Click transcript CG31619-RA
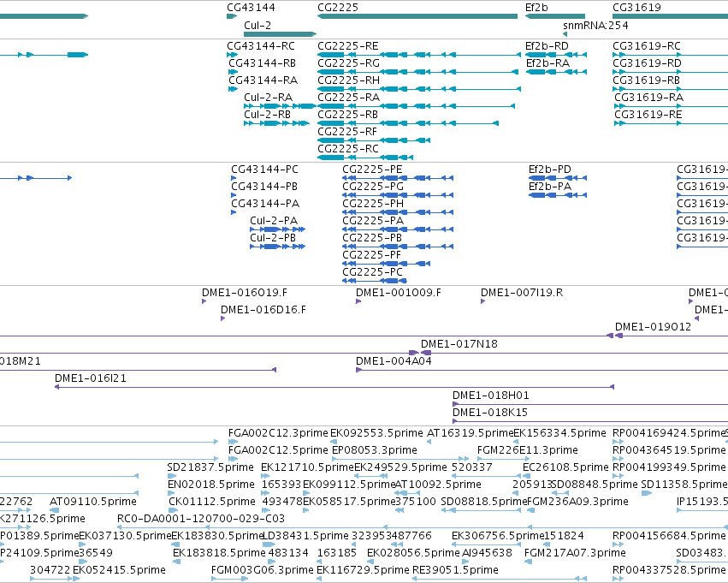This screenshot has width=728, height=583. tap(649, 98)
